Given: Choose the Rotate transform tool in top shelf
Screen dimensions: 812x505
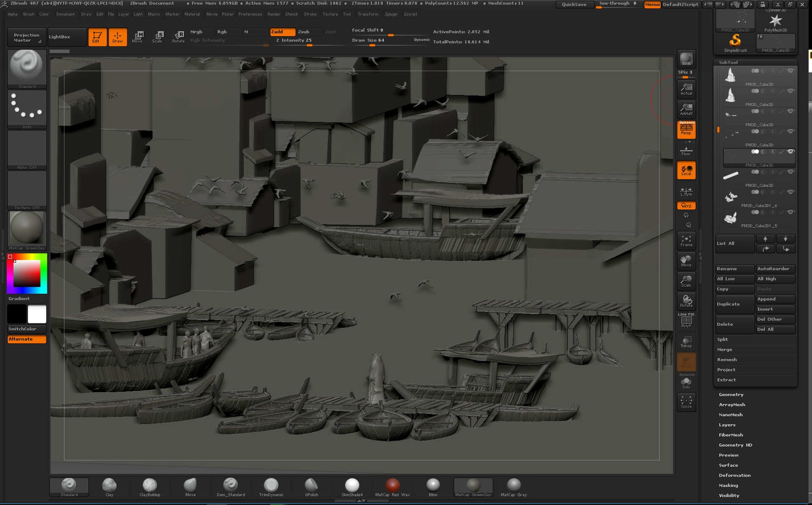Looking at the screenshot, I should [178, 37].
